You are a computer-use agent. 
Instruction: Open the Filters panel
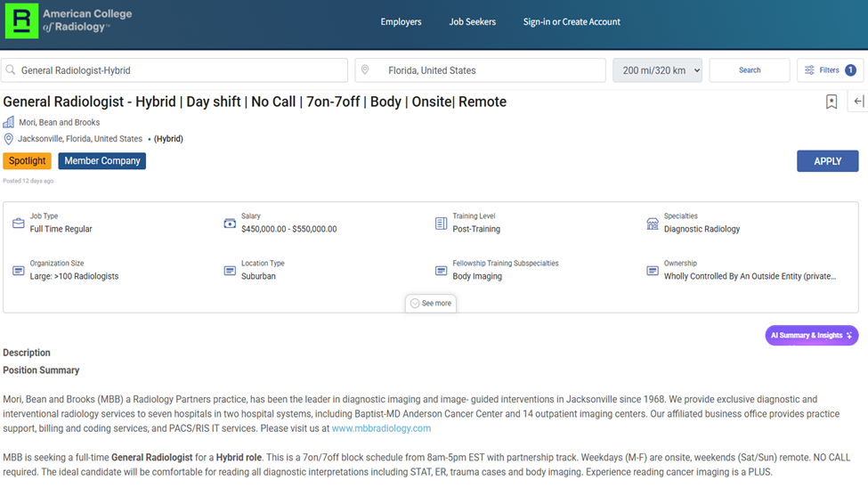(830, 70)
